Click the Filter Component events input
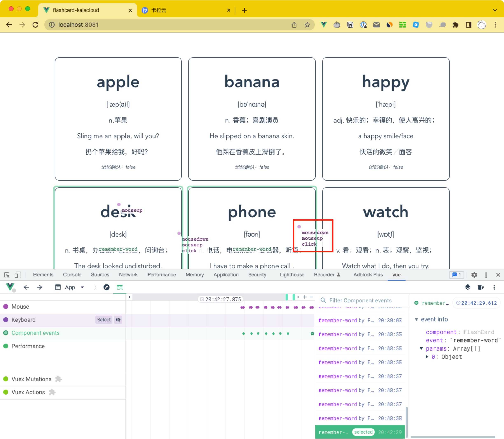 (361, 300)
